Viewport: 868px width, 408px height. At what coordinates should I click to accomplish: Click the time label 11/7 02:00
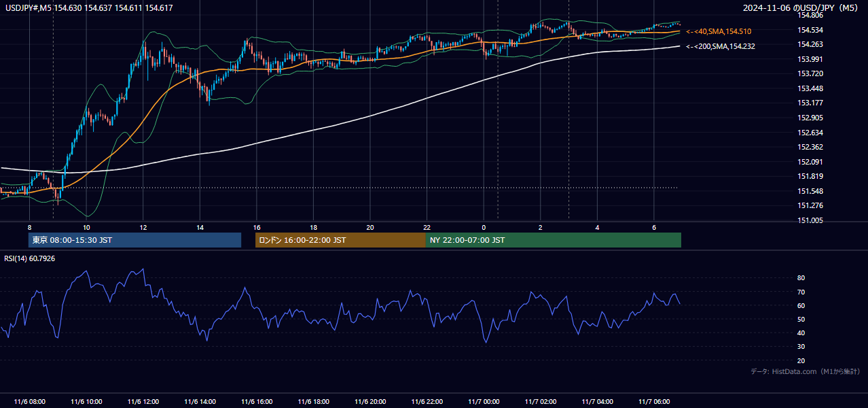pyautogui.click(x=540, y=402)
